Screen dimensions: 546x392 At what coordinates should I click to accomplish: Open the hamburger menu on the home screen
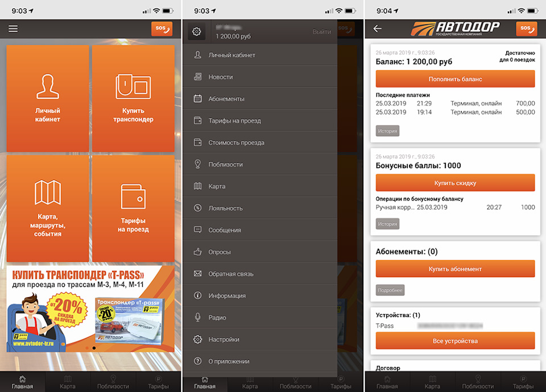tap(13, 29)
